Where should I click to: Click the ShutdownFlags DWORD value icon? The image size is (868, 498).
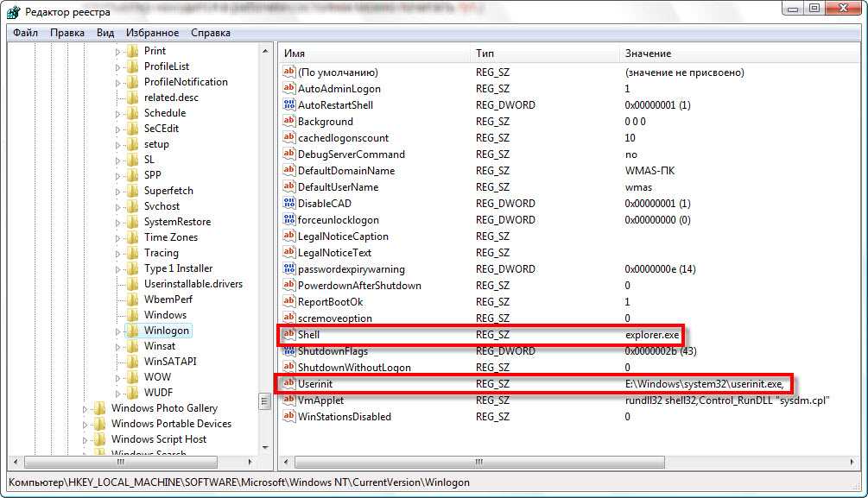point(289,350)
